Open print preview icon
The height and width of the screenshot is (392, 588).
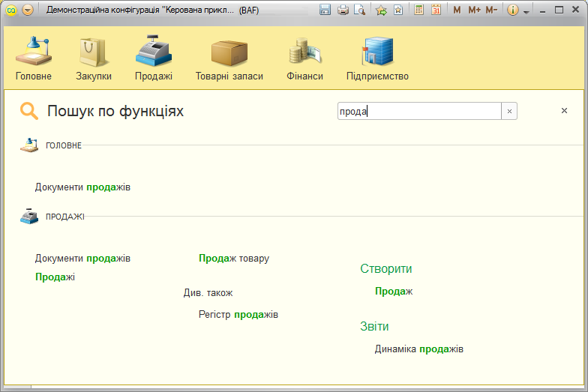360,10
